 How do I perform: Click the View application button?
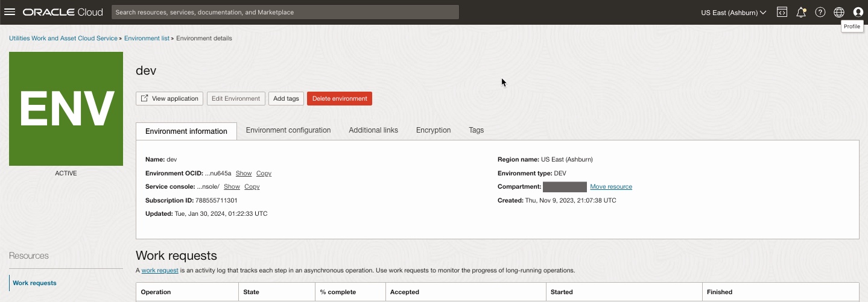(x=169, y=98)
